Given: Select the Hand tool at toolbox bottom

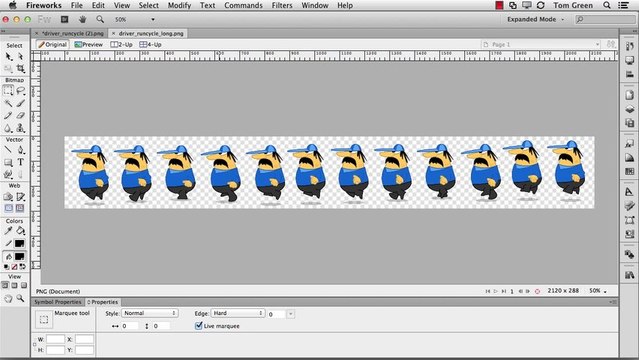Looking at the screenshot, I should [9, 298].
